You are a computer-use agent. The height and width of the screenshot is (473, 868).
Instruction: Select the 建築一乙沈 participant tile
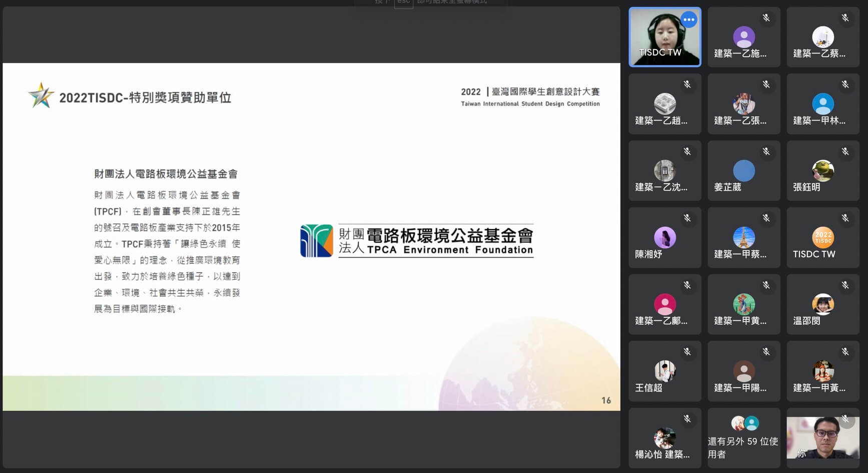(664, 171)
